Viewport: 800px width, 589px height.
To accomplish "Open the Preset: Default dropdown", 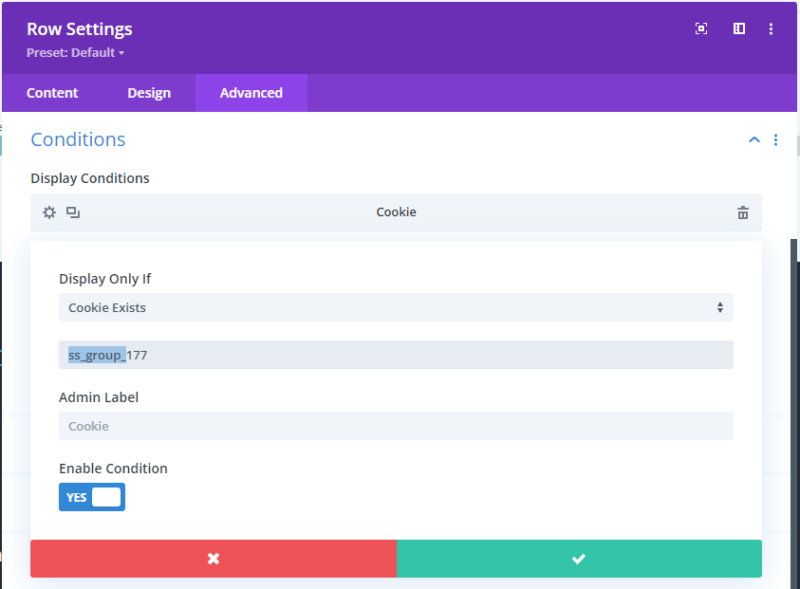I will point(75,53).
